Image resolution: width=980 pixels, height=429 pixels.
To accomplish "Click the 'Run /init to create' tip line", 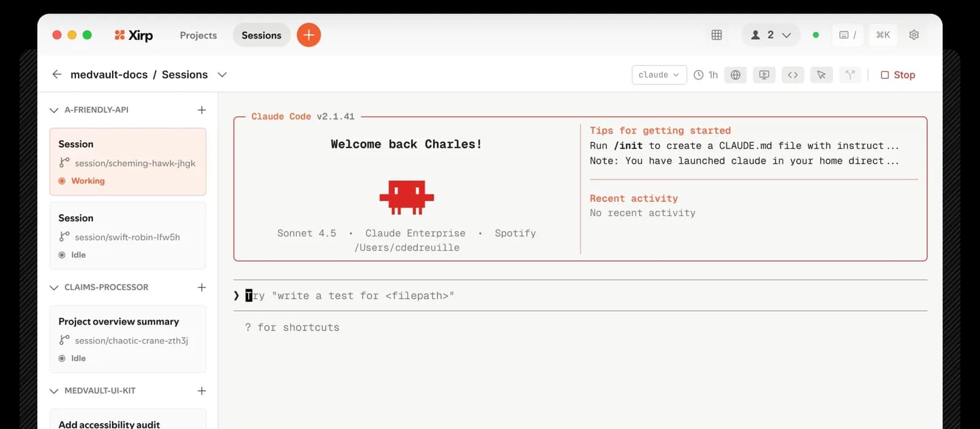I will [744, 146].
